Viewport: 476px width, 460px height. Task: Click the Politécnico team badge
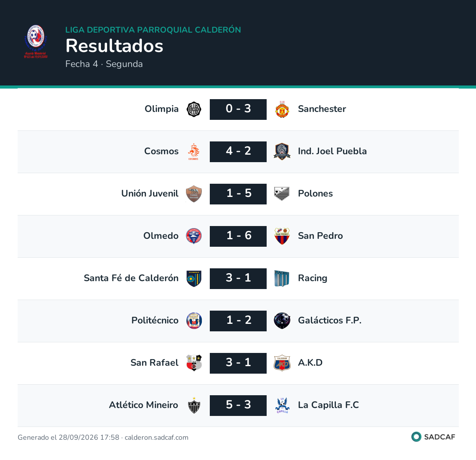pos(193,321)
